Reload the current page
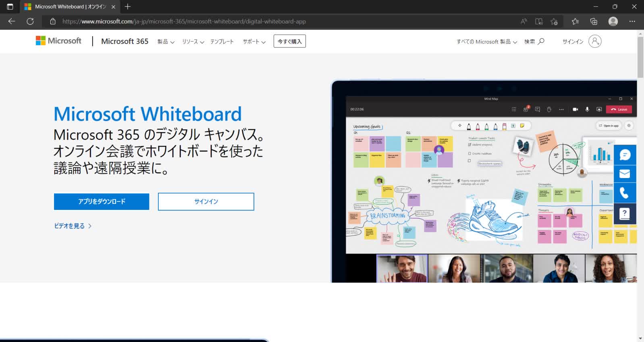Viewport: 644px width, 342px height. point(30,21)
